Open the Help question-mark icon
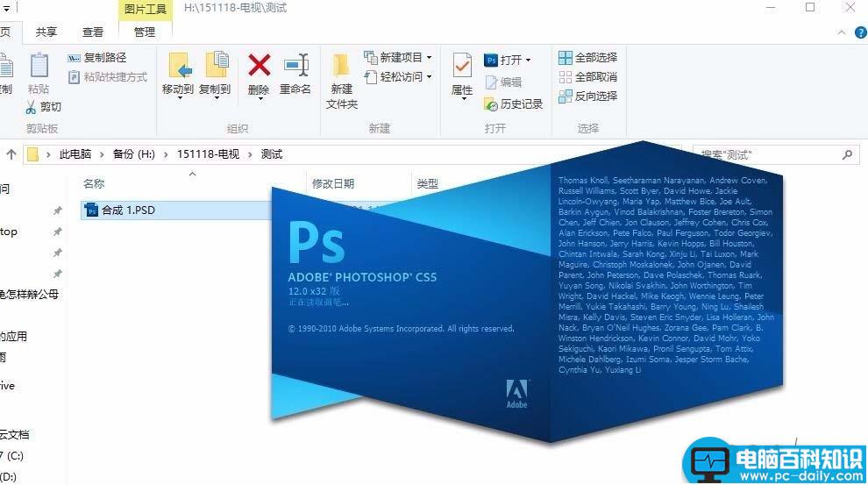Screen dimensions: 868x485 861,32
